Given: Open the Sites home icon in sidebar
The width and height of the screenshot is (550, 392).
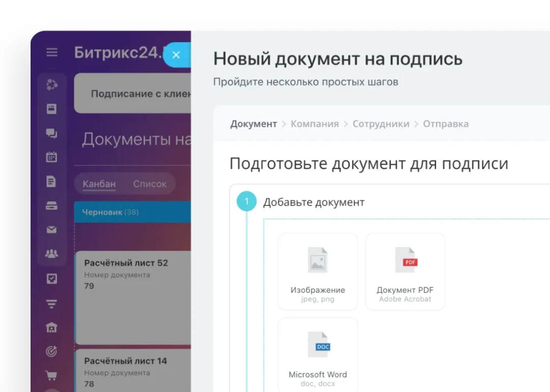Looking at the screenshot, I should click(51, 328).
